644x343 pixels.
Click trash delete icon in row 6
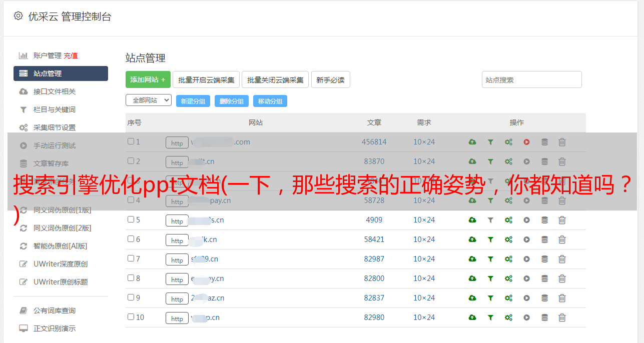[x=562, y=239]
